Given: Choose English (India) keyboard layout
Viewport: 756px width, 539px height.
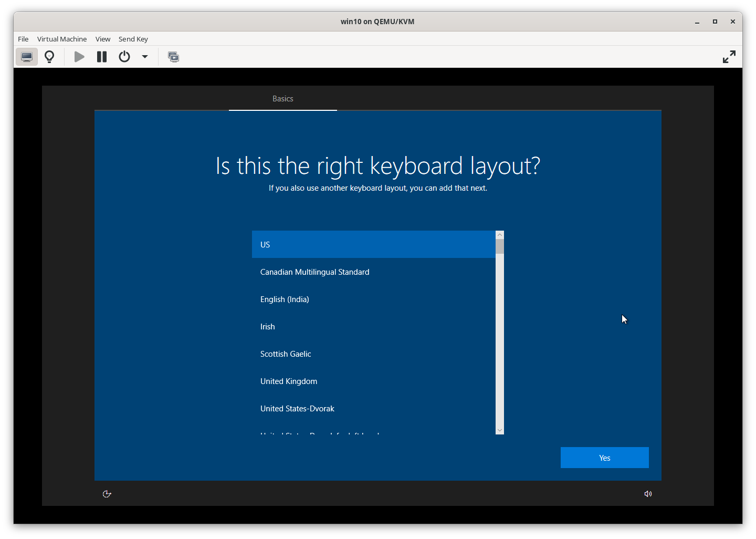Looking at the screenshot, I should pyautogui.click(x=374, y=299).
